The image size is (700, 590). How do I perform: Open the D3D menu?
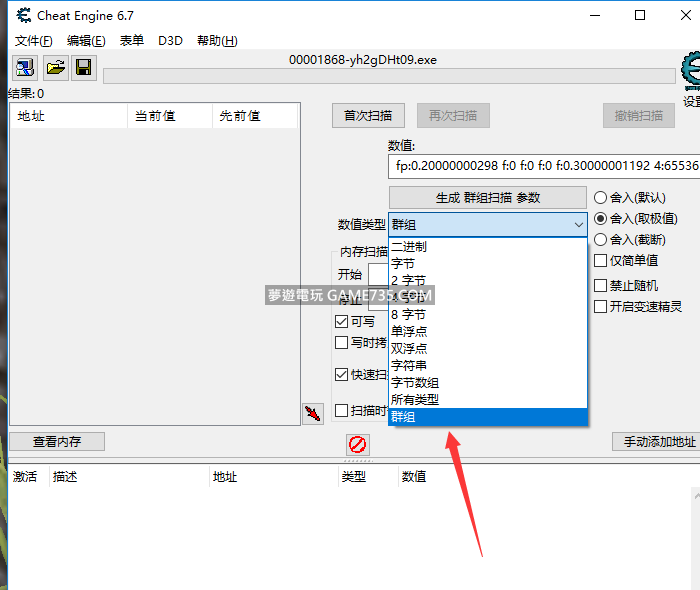tap(170, 41)
